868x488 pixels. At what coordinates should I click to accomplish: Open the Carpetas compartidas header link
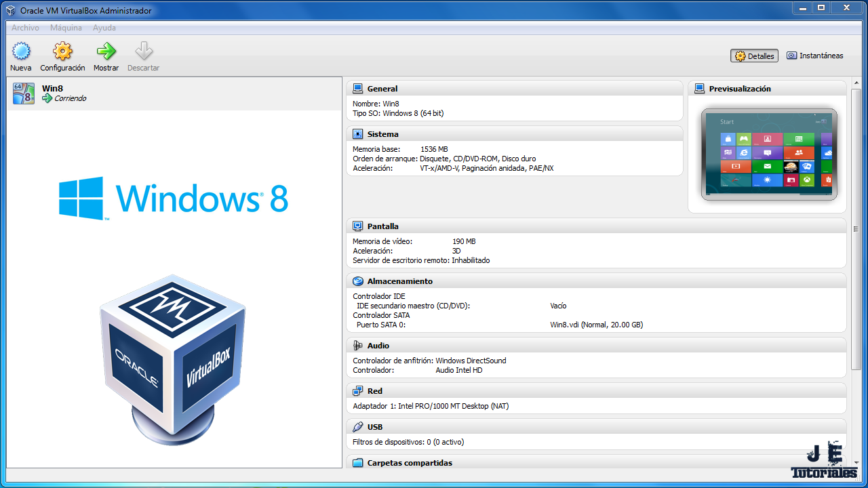click(410, 463)
